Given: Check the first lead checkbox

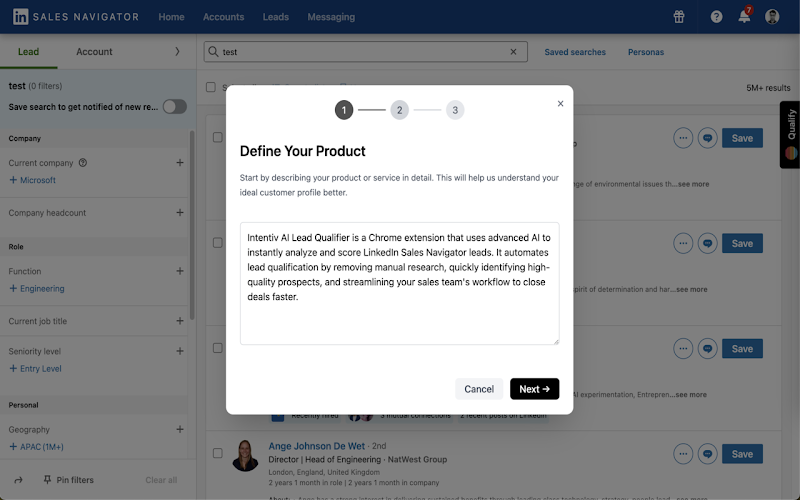Looking at the screenshot, I should point(218,137).
